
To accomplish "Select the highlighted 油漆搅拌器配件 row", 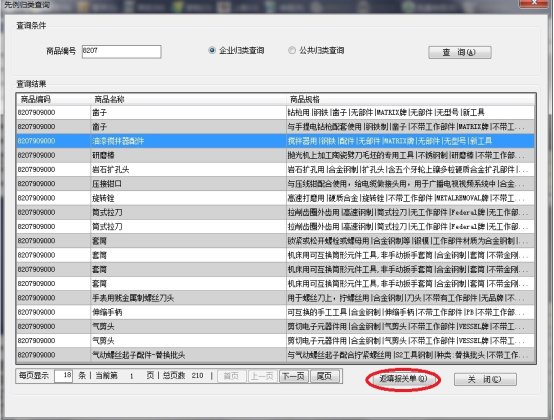I will pos(276,141).
